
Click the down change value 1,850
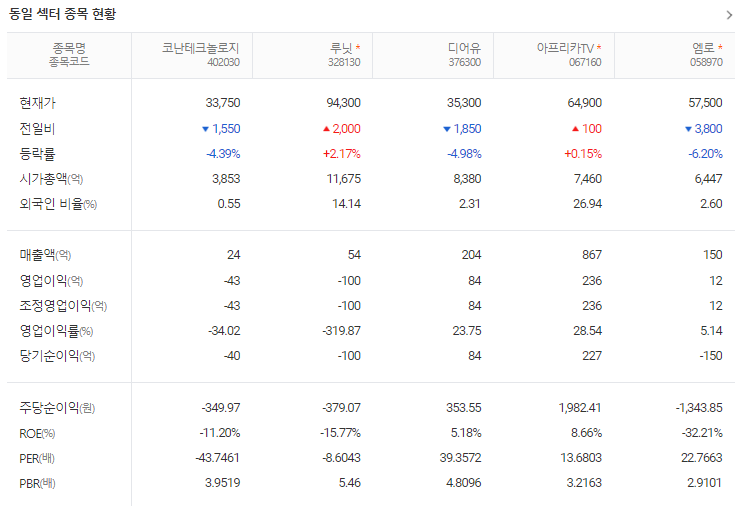tap(467, 129)
